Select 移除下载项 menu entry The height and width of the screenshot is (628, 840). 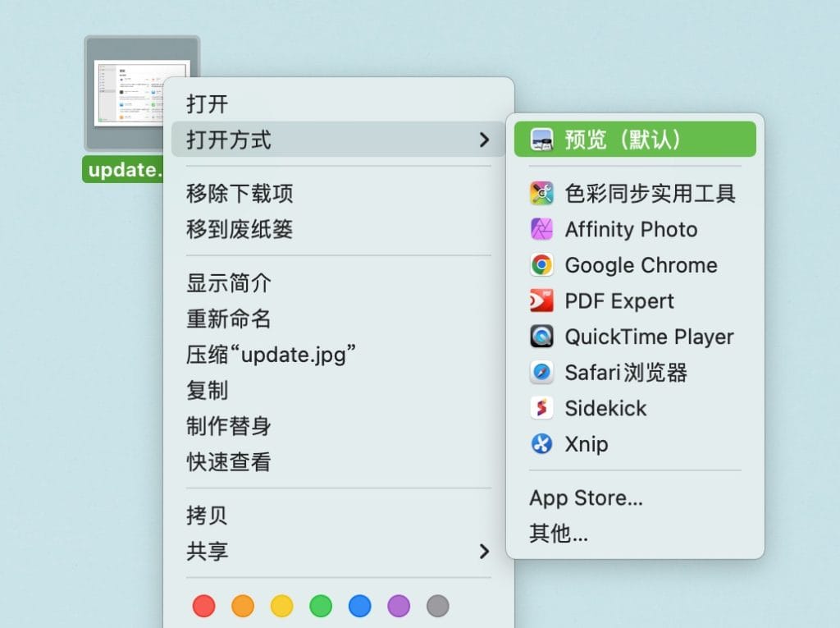click(x=338, y=194)
